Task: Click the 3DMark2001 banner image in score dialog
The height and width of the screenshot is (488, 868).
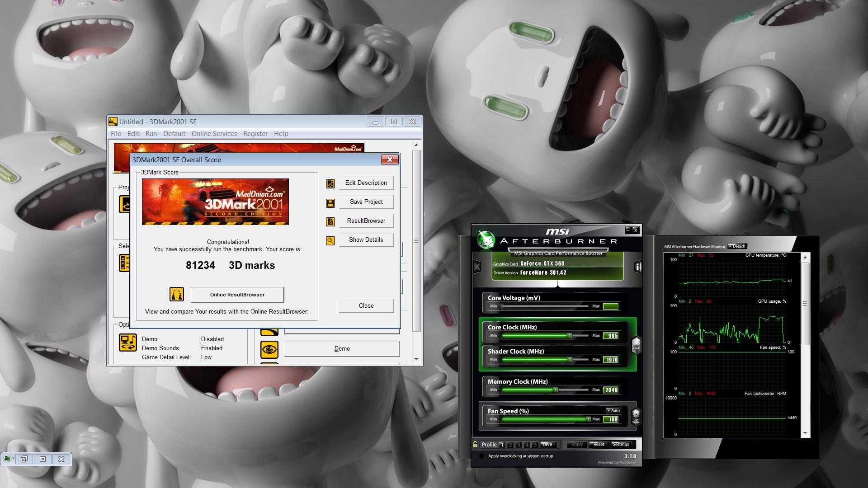Action: pyautogui.click(x=215, y=202)
